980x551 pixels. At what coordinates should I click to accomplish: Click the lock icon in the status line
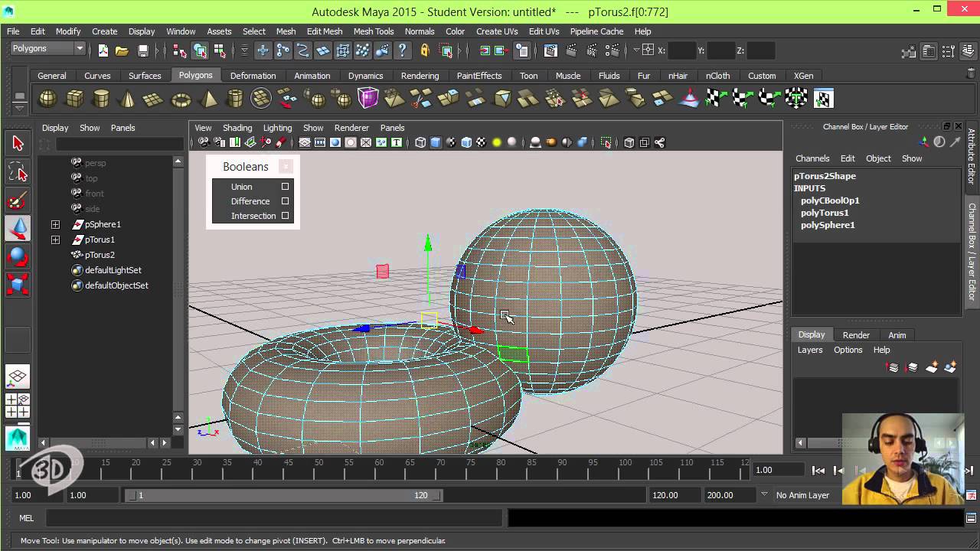[x=425, y=51]
